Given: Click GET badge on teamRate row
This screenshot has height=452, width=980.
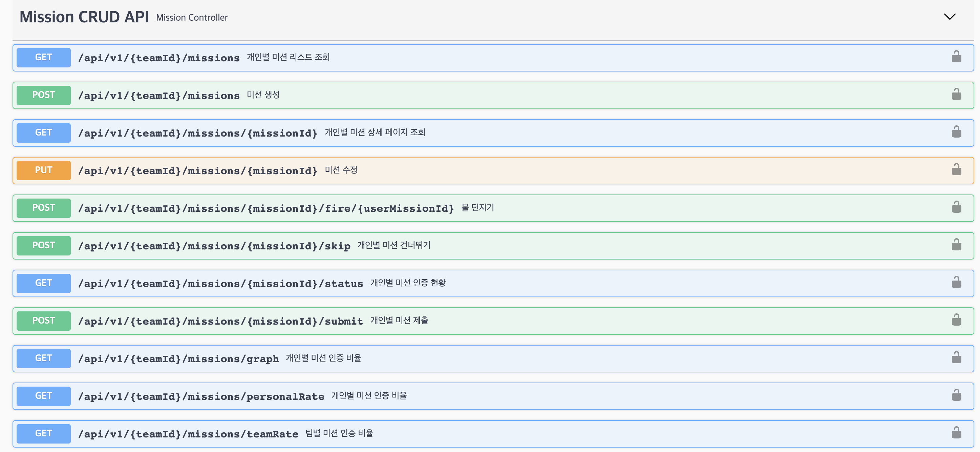Looking at the screenshot, I should [43, 434].
